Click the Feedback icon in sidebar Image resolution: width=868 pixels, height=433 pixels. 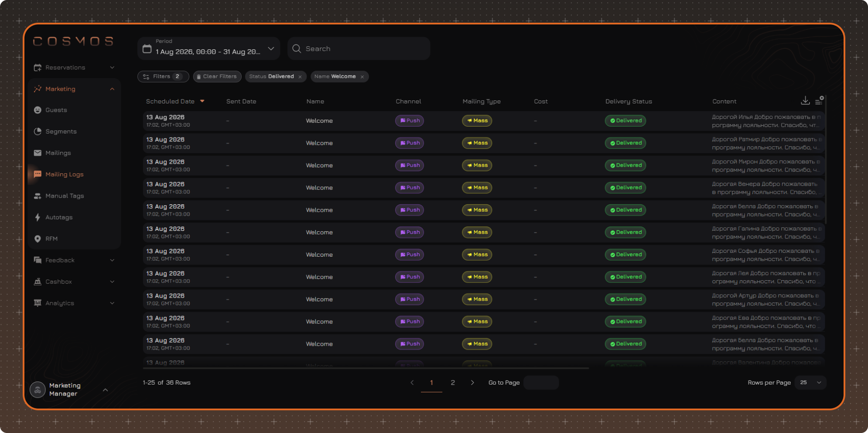point(38,260)
